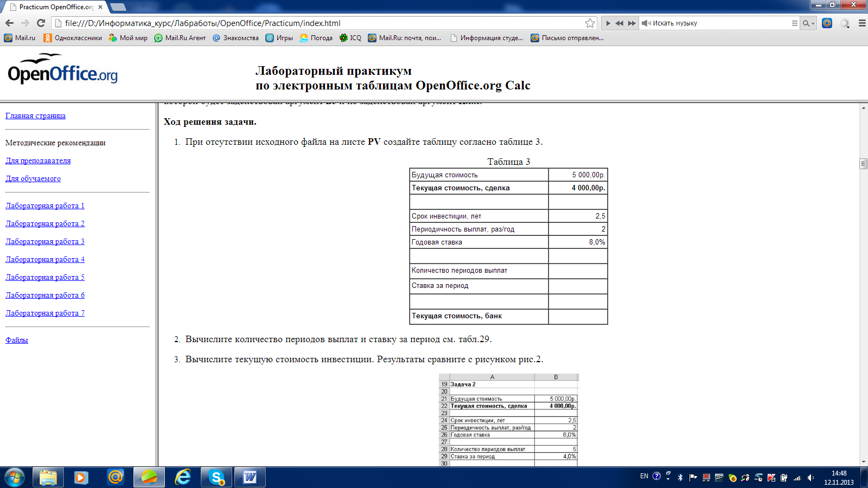Select the Practicum OpenOffice.org tab
Image resolution: width=868 pixels, height=488 pixels.
point(56,7)
